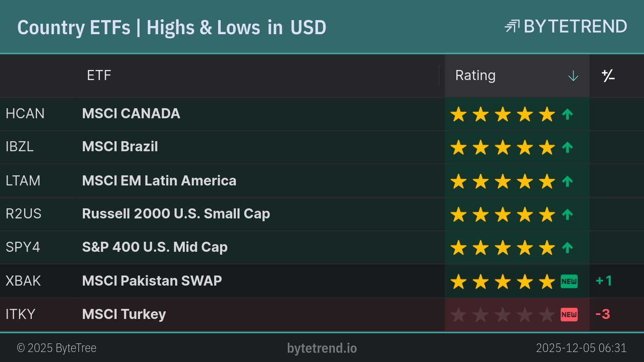Select the ETF column header

pos(99,76)
